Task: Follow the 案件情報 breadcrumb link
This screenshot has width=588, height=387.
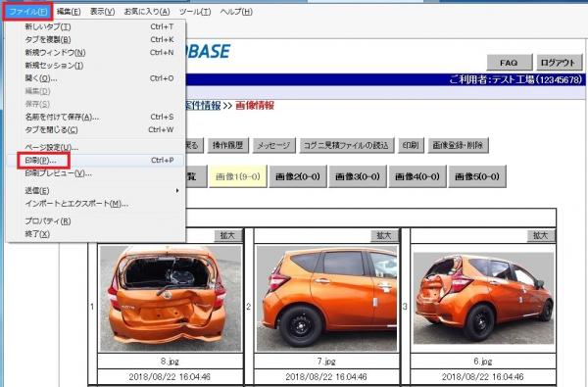Action: click(x=203, y=106)
